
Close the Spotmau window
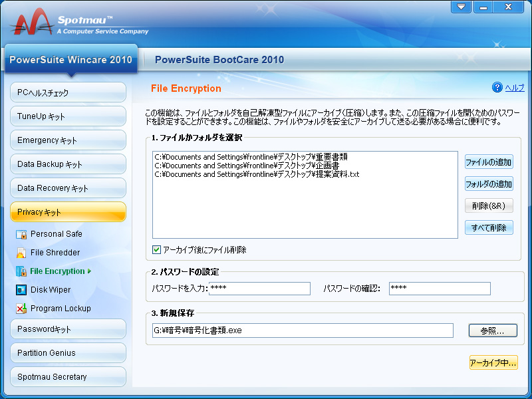[x=508, y=7]
